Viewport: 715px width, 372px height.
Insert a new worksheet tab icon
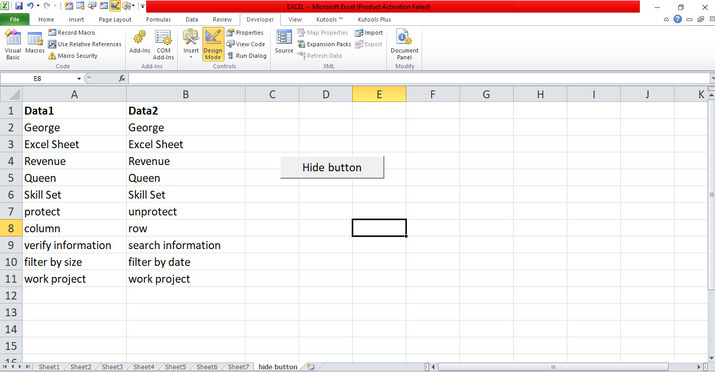311,367
